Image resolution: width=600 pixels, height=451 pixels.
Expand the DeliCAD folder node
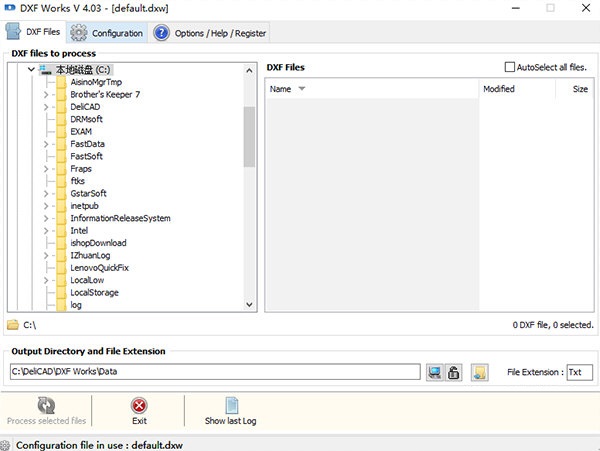(x=46, y=107)
